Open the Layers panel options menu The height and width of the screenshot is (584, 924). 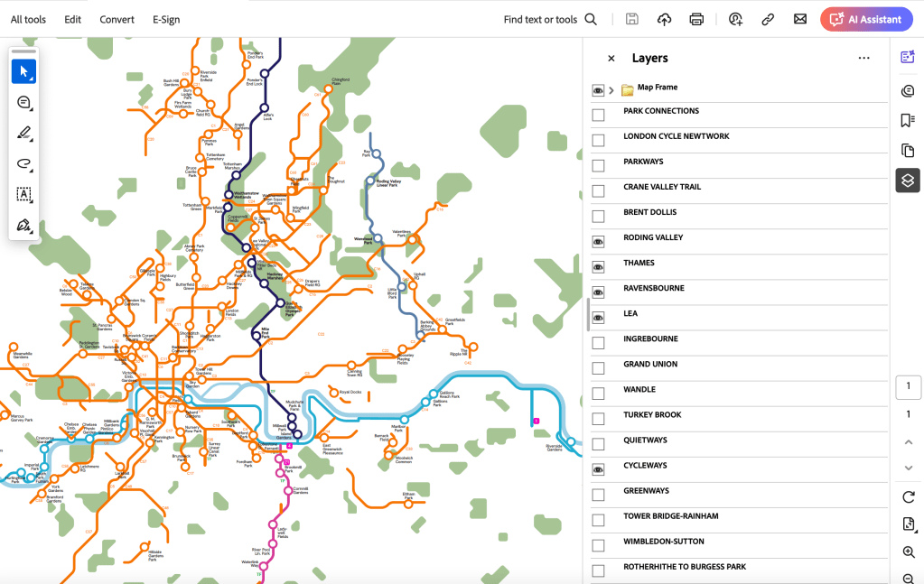coord(863,59)
